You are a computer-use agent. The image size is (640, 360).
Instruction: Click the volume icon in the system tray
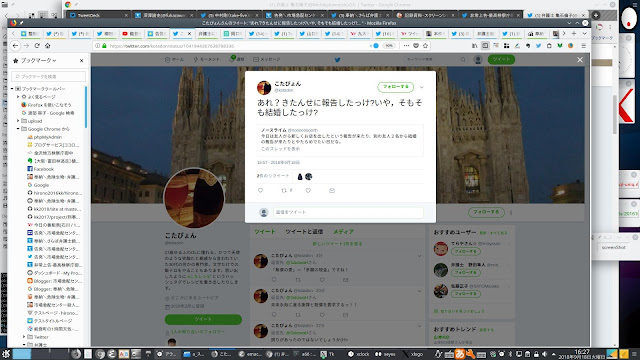(x=544, y=354)
